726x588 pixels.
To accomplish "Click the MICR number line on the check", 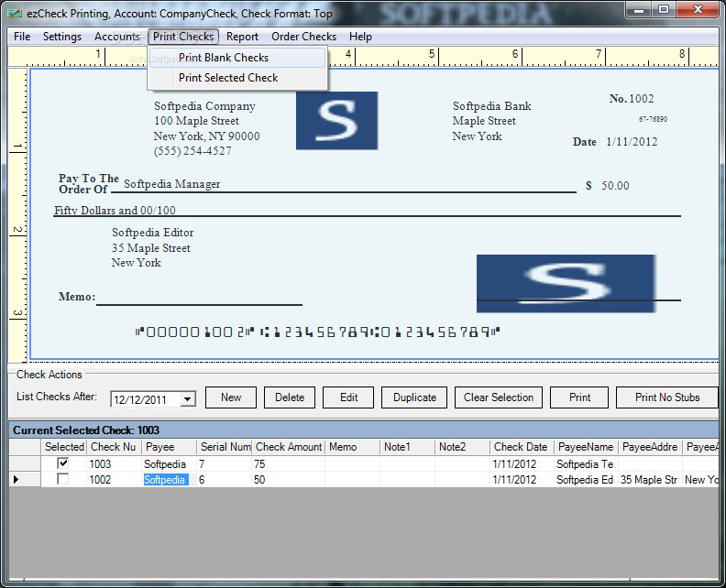I will [317, 332].
